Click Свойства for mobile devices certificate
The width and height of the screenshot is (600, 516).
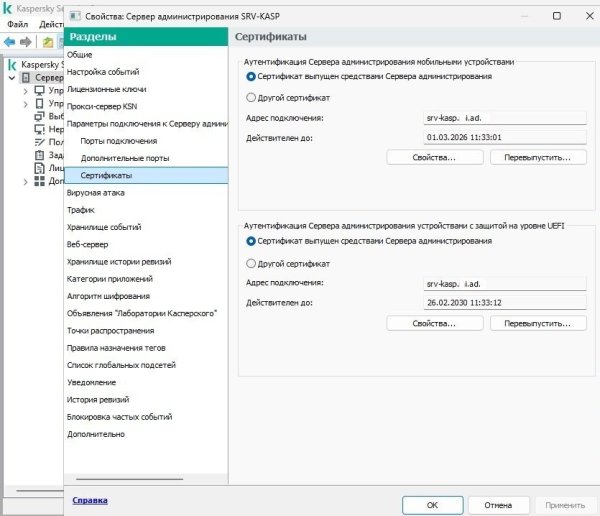point(435,157)
